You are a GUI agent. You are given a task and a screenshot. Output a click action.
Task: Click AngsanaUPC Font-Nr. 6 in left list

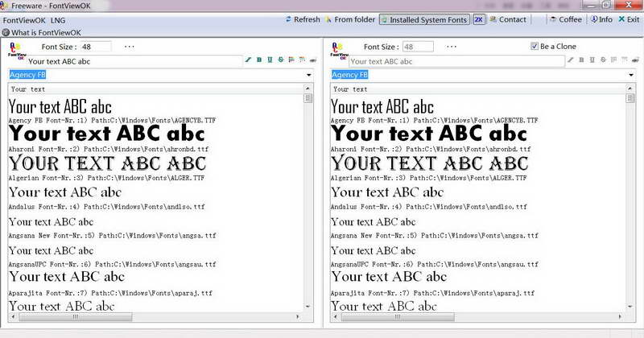pos(112,265)
